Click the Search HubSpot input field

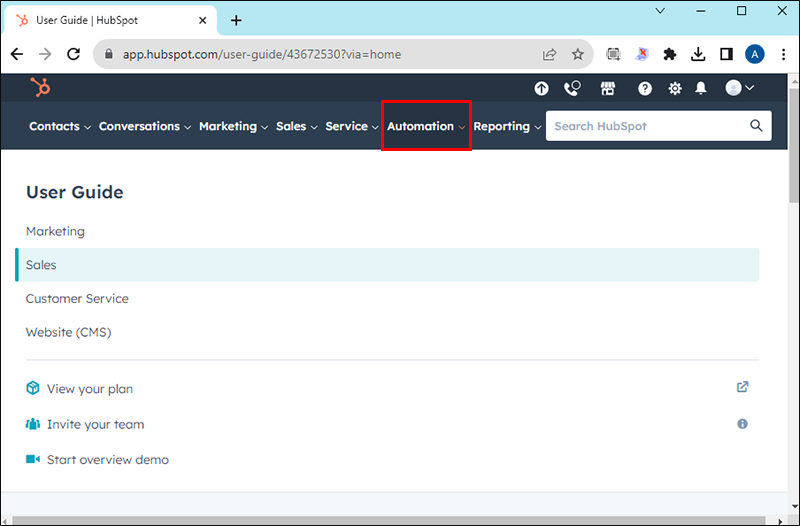[x=658, y=126]
